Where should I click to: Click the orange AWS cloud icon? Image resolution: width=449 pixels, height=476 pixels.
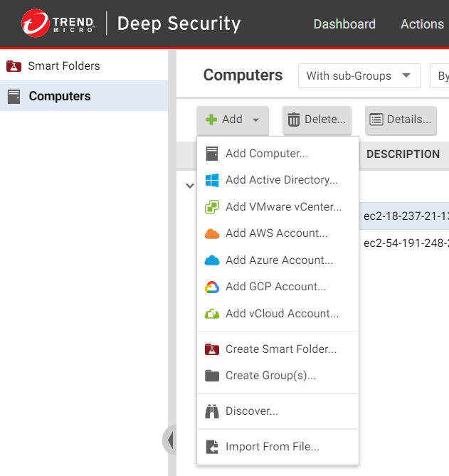point(211,233)
